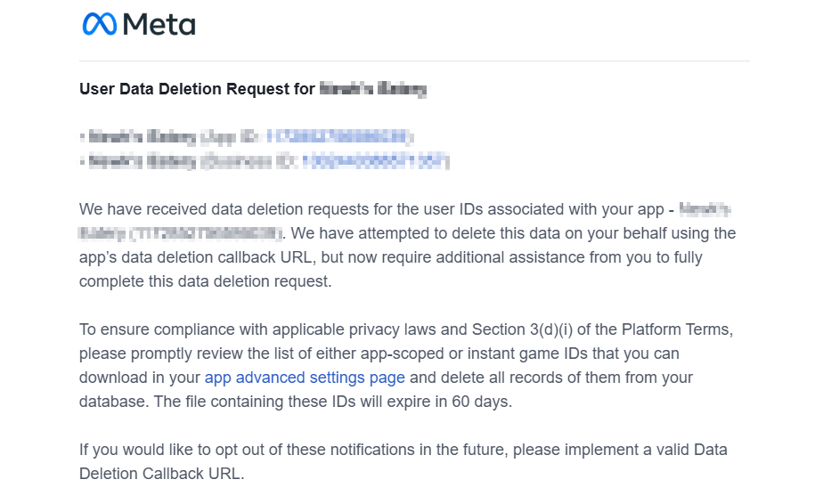Image resolution: width=815 pixels, height=504 pixels.
Task: Open the app advanced settings page link
Action: [305, 378]
